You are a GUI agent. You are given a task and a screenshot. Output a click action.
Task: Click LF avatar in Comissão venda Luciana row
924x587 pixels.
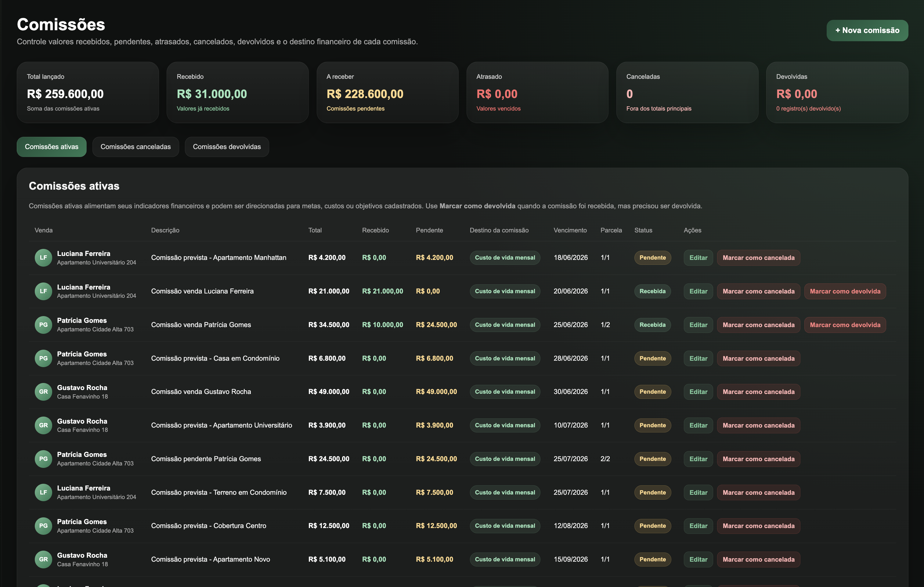[x=43, y=291]
